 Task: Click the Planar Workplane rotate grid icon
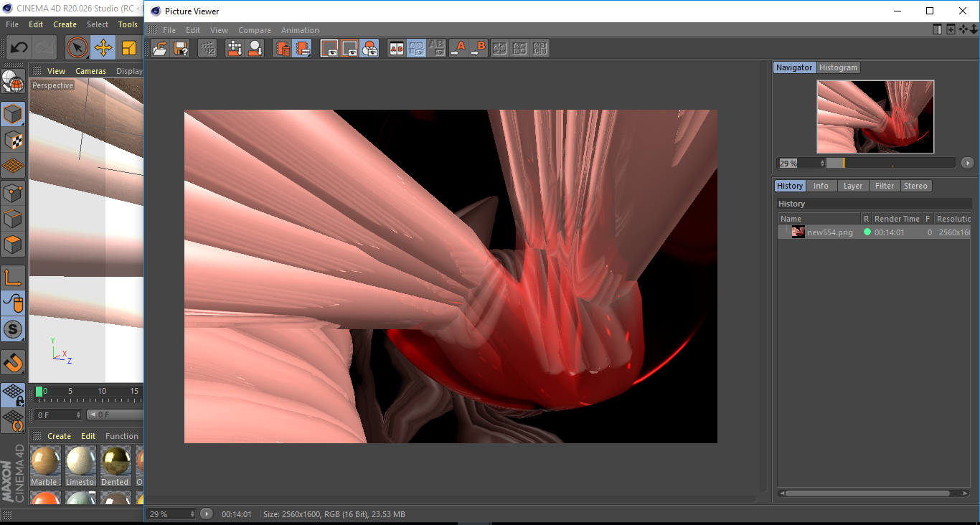[13, 421]
